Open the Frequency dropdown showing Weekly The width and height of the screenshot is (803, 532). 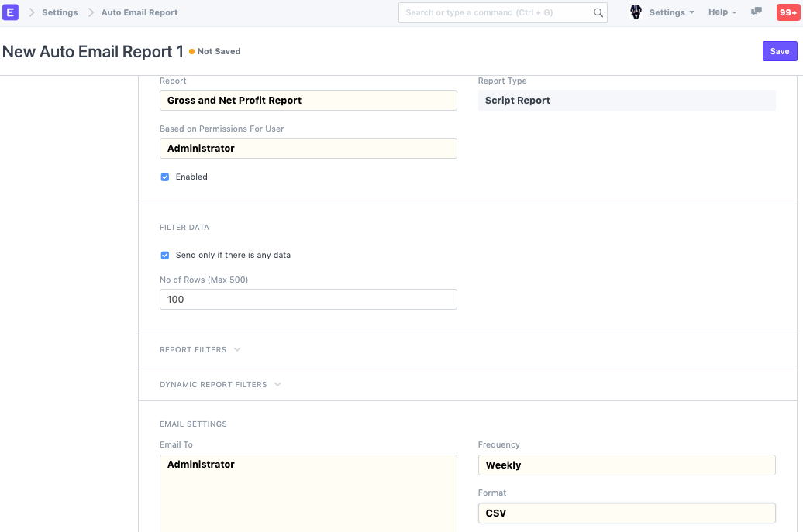tap(626, 465)
